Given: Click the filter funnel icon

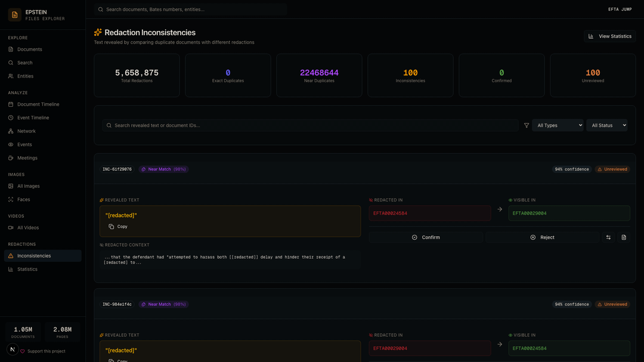Looking at the screenshot, I should pyautogui.click(x=527, y=125).
